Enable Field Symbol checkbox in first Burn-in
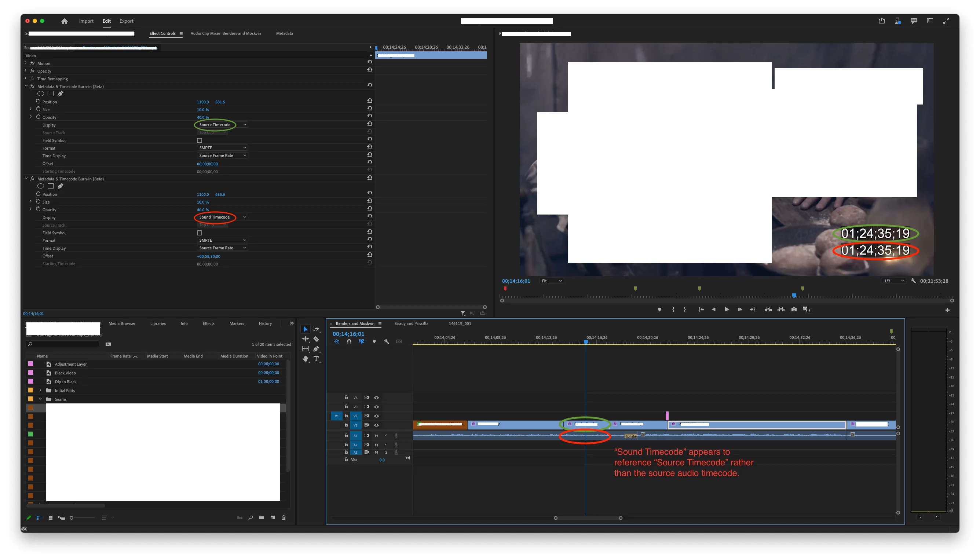The height and width of the screenshot is (560, 980). tap(199, 141)
